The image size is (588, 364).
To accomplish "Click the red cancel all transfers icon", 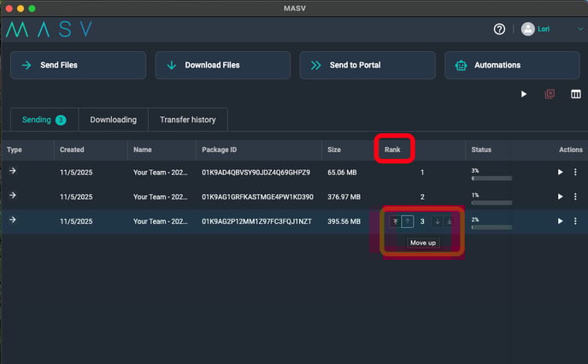I will (550, 94).
